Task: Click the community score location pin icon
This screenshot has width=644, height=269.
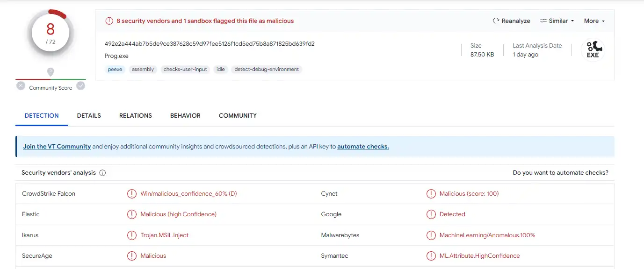Action: coord(51,72)
